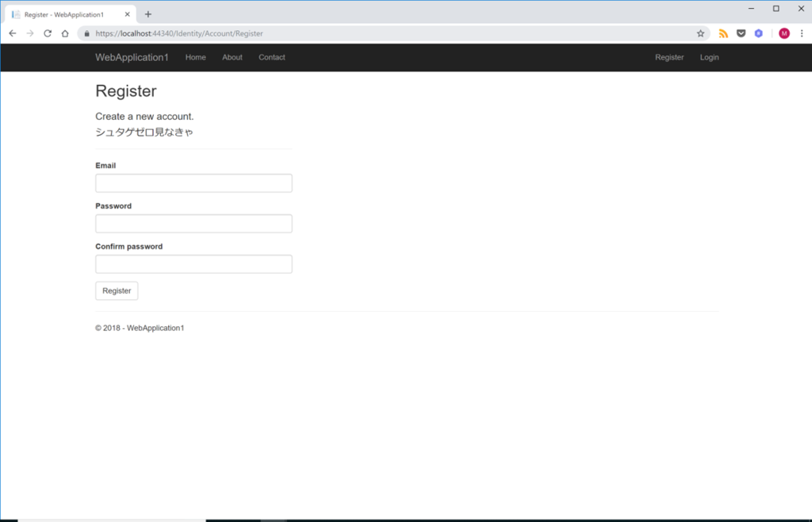Open the About page link

click(232, 57)
